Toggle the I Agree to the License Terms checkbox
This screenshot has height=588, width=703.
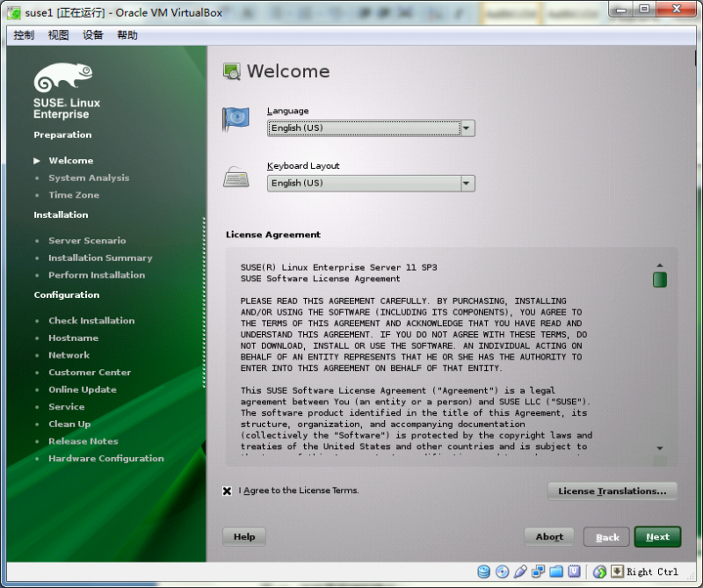(x=227, y=491)
